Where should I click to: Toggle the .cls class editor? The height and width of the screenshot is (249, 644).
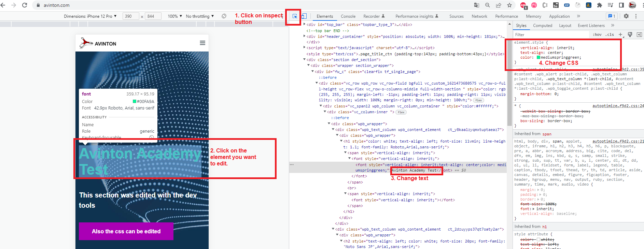pos(610,35)
